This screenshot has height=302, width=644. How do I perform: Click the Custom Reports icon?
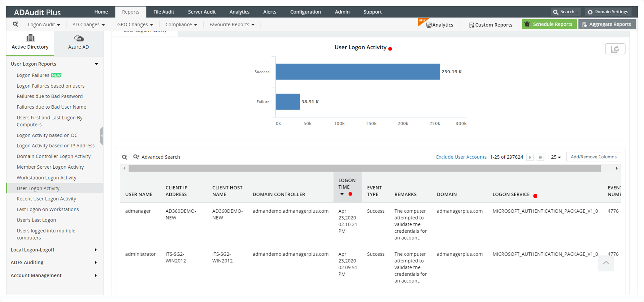click(x=472, y=25)
